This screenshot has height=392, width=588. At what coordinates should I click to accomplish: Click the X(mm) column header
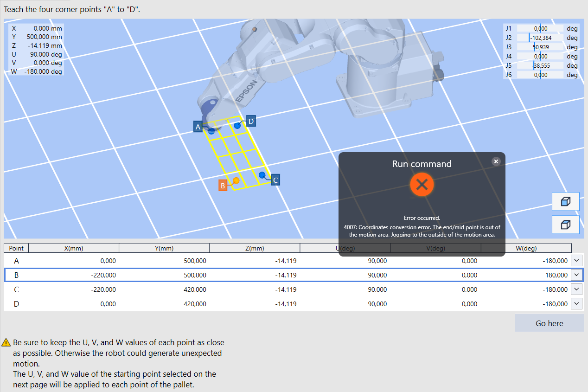[74, 248]
